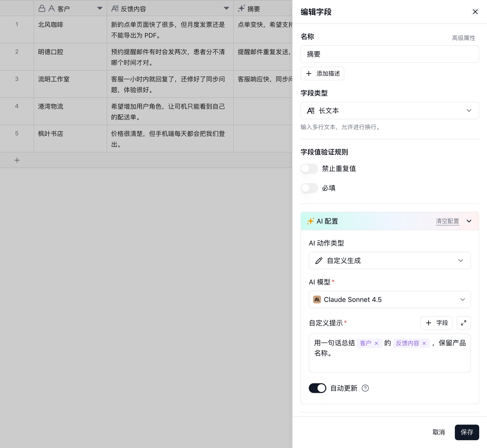Open the AI 模型 Claude Sonnet 4.5 dropdown
Screen dimensions: 487x448
tap(390, 299)
